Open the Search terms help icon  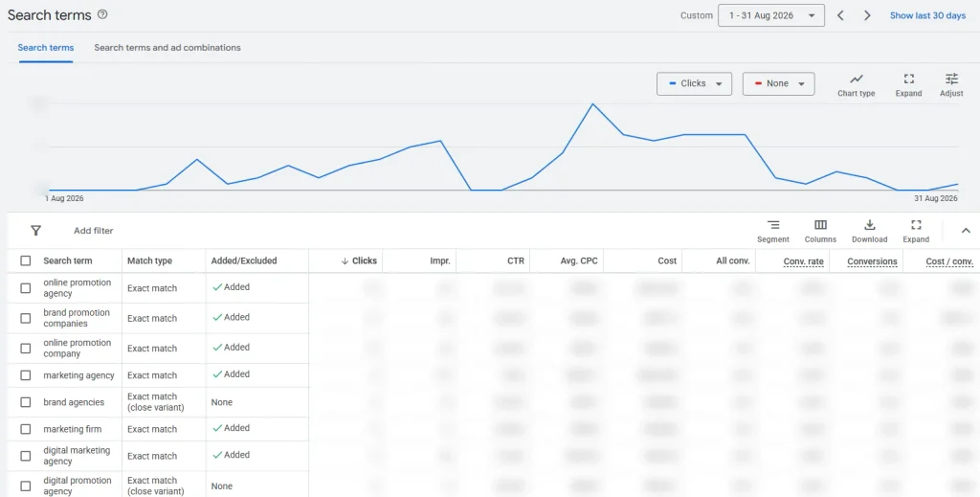click(102, 14)
